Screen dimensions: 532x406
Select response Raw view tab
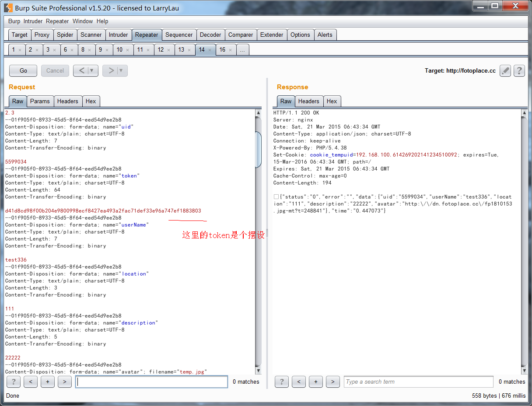tap(286, 101)
